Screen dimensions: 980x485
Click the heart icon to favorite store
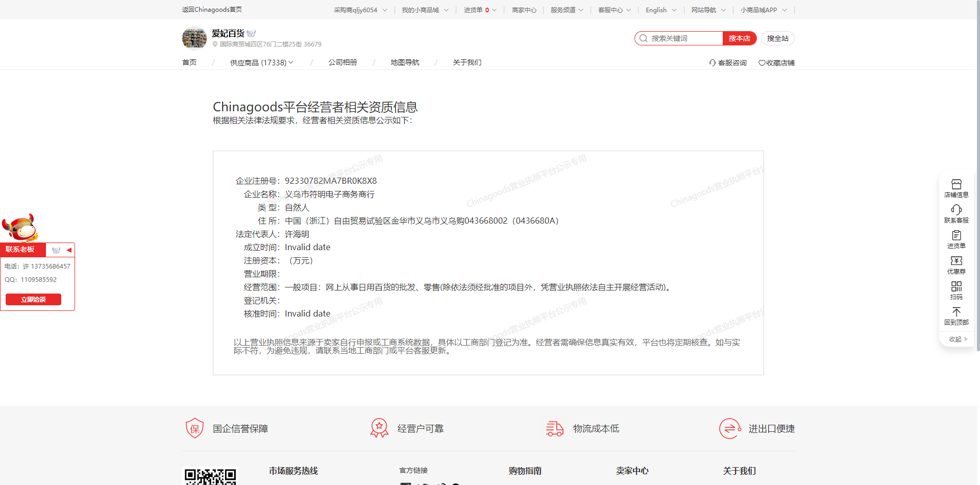tap(762, 63)
